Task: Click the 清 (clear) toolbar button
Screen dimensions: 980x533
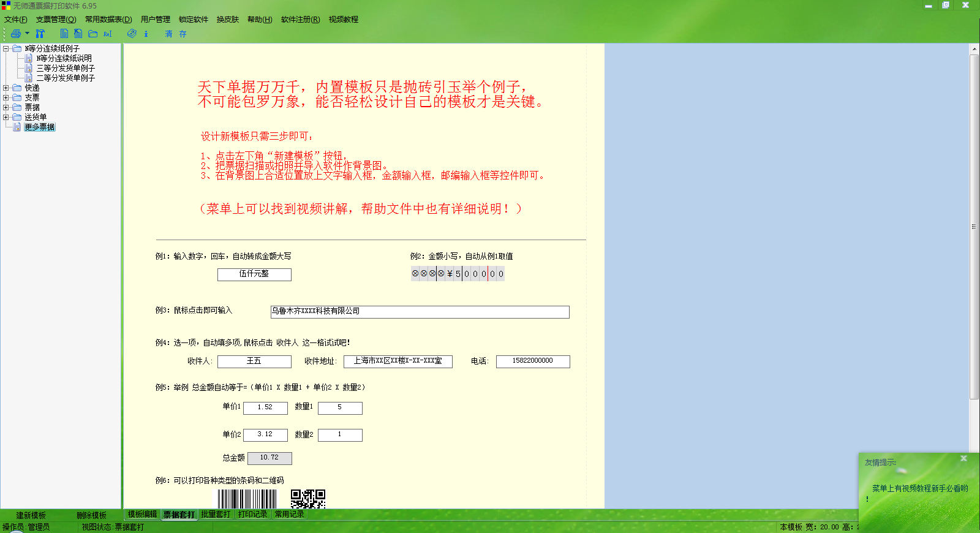Action: pos(168,34)
